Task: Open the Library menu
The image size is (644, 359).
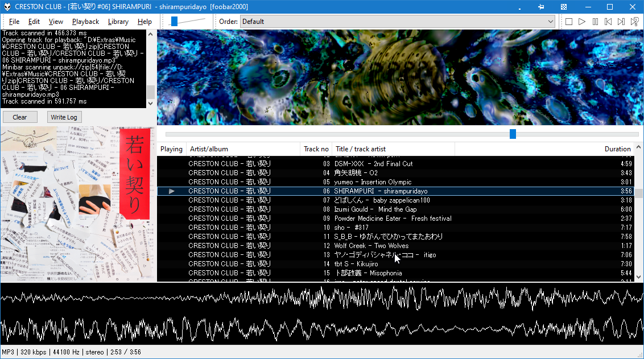Action: [118, 22]
